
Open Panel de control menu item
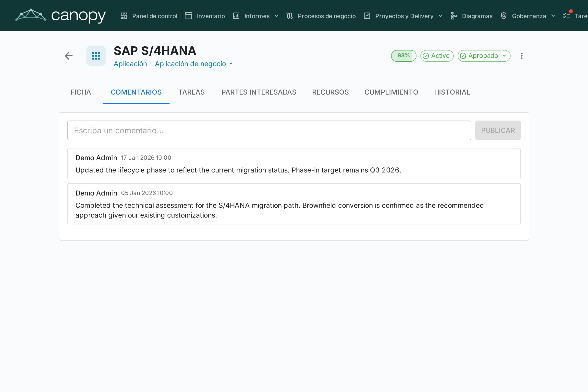(149, 16)
